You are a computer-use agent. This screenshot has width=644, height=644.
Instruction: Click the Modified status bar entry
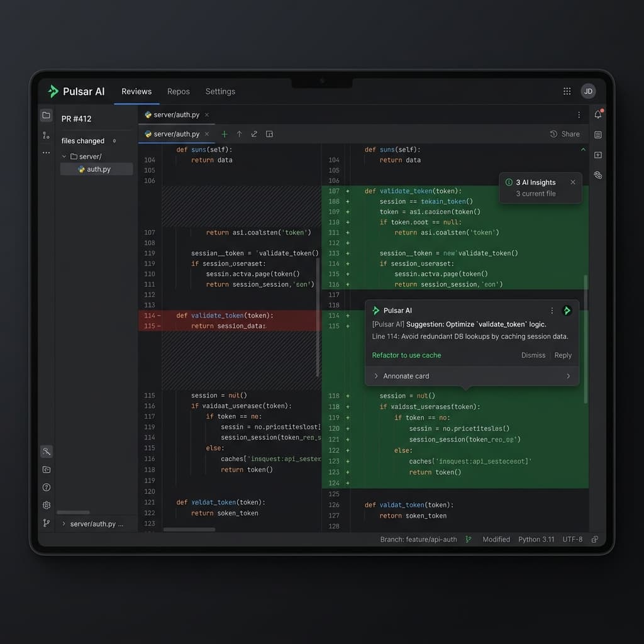click(x=496, y=539)
